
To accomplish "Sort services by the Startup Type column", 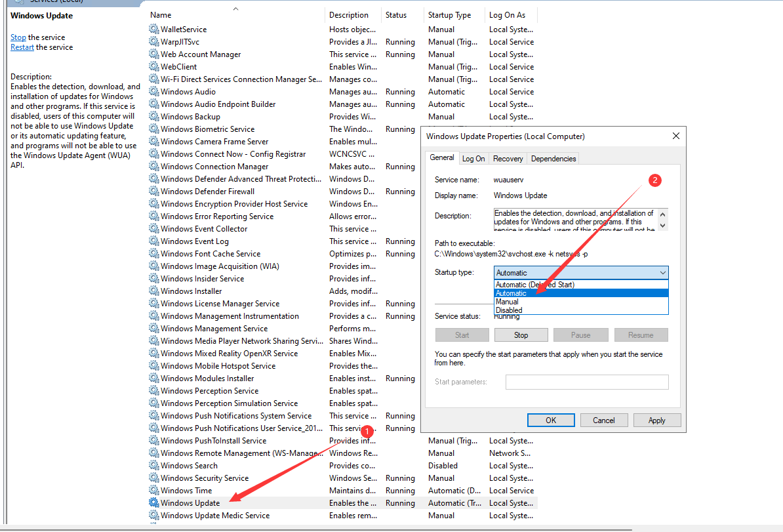I will (x=449, y=15).
